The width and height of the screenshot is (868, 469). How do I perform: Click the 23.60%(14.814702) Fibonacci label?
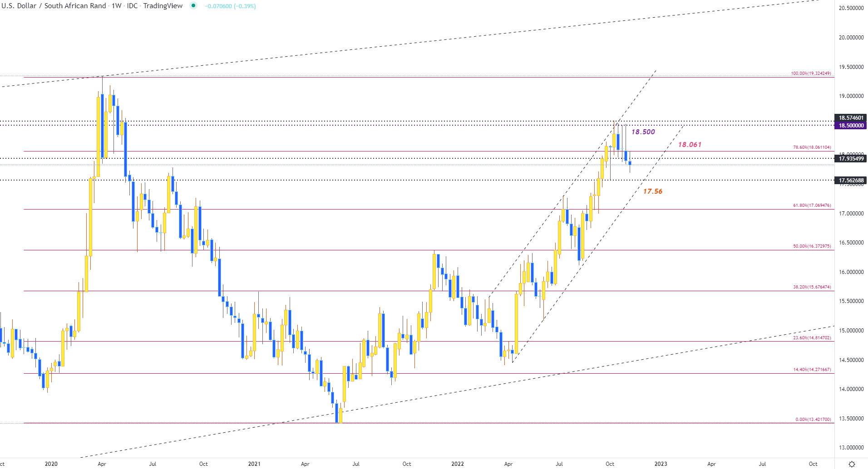[x=812, y=338]
